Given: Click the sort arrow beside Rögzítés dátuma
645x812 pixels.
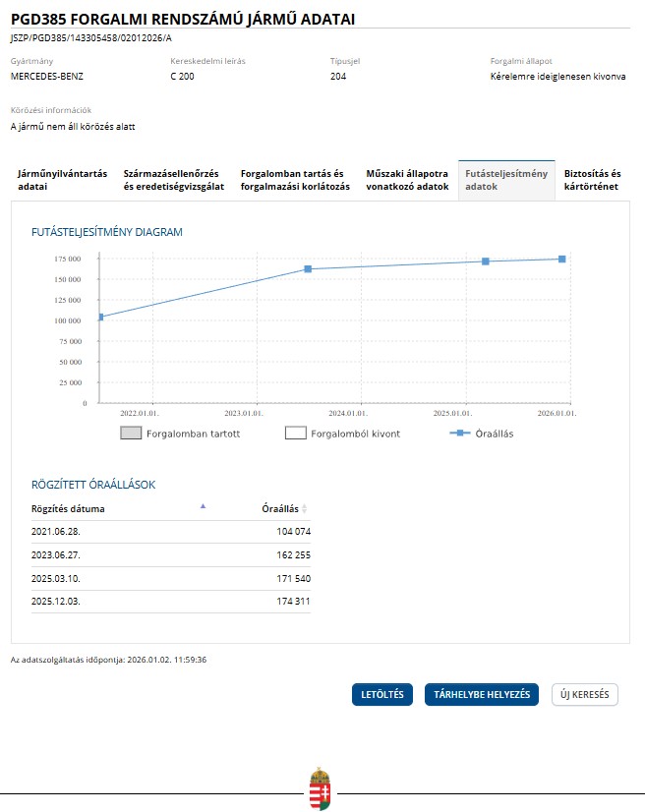Looking at the screenshot, I should click(x=204, y=506).
